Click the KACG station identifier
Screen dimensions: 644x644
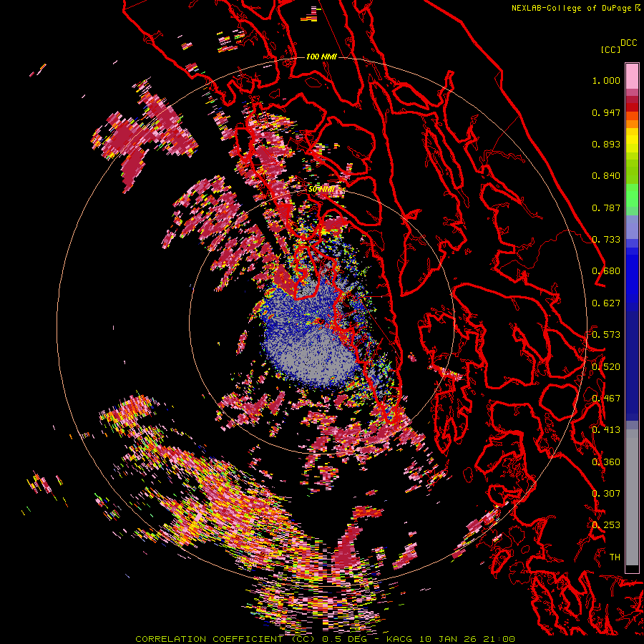click(399, 639)
